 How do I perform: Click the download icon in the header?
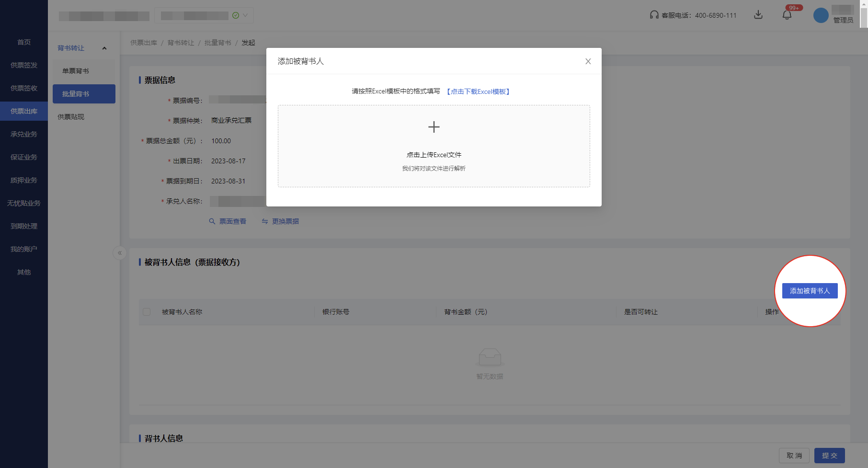[758, 15]
